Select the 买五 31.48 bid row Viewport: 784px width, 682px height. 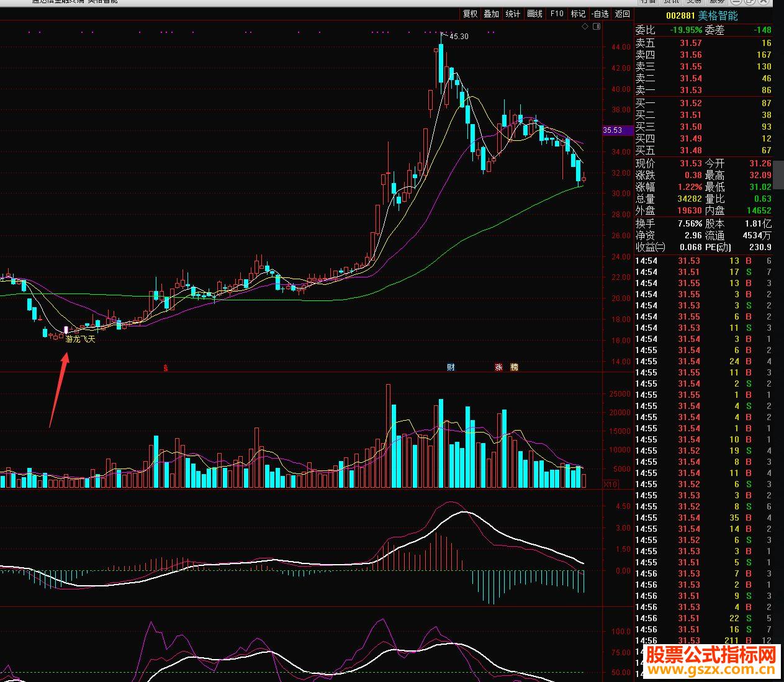coord(703,150)
